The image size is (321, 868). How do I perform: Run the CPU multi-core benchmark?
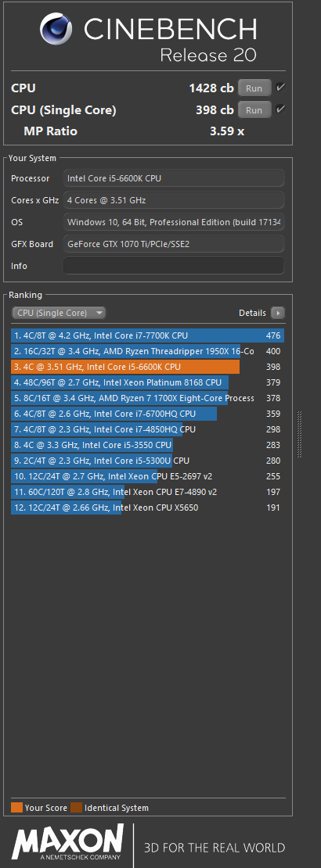[254, 88]
